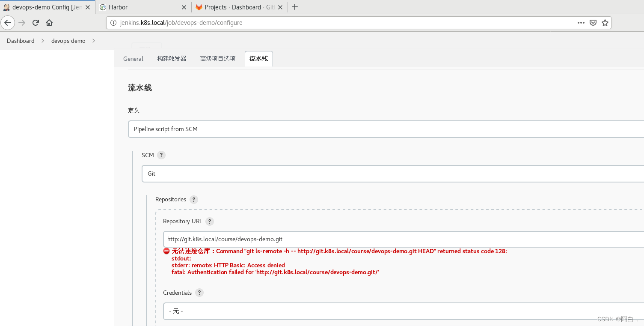
Task: Open help for Repositories section
Action: (x=194, y=200)
